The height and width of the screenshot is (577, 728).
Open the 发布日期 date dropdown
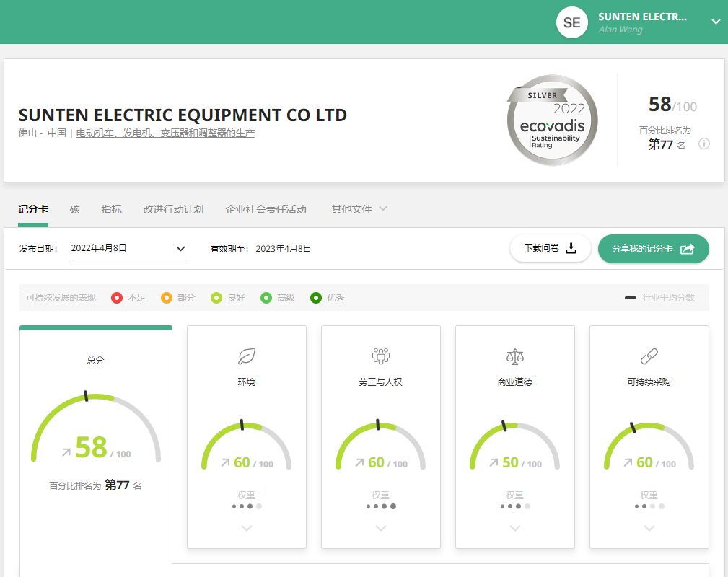click(x=128, y=248)
